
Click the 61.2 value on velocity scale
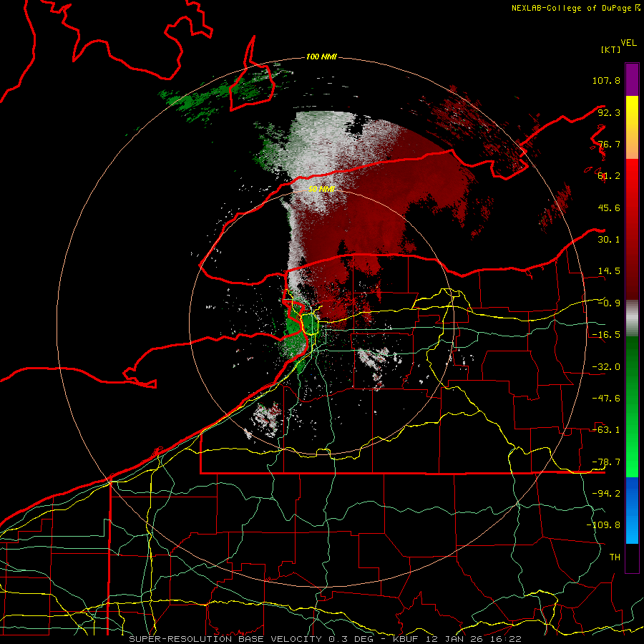click(x=609, y=176)
